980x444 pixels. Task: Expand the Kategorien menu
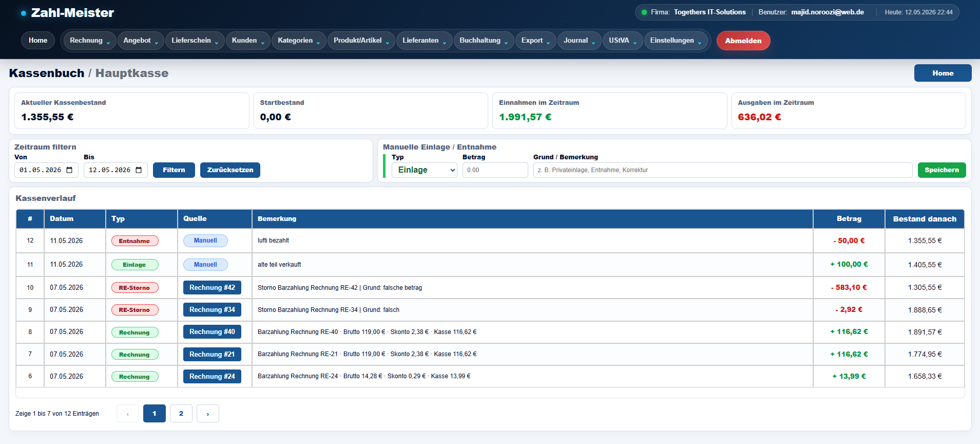299,41
